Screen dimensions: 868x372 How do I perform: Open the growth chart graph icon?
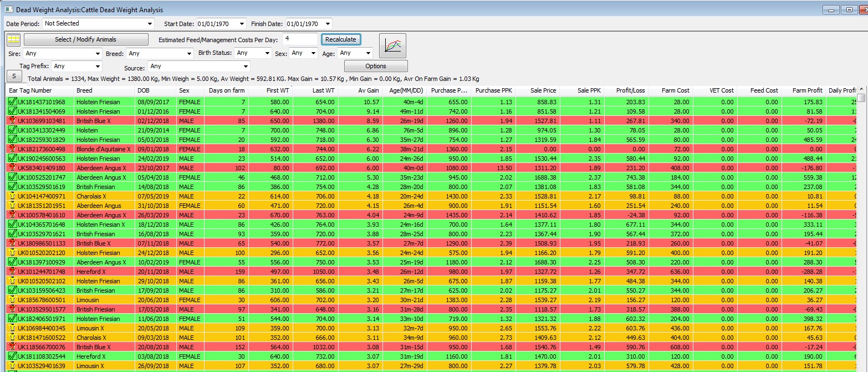coord(392,46)
